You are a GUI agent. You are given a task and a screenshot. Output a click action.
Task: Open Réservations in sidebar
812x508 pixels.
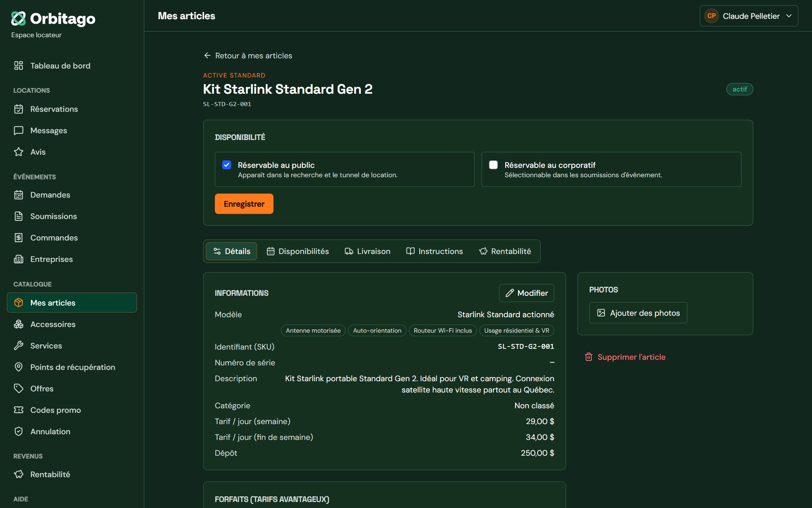click(72, 109)
